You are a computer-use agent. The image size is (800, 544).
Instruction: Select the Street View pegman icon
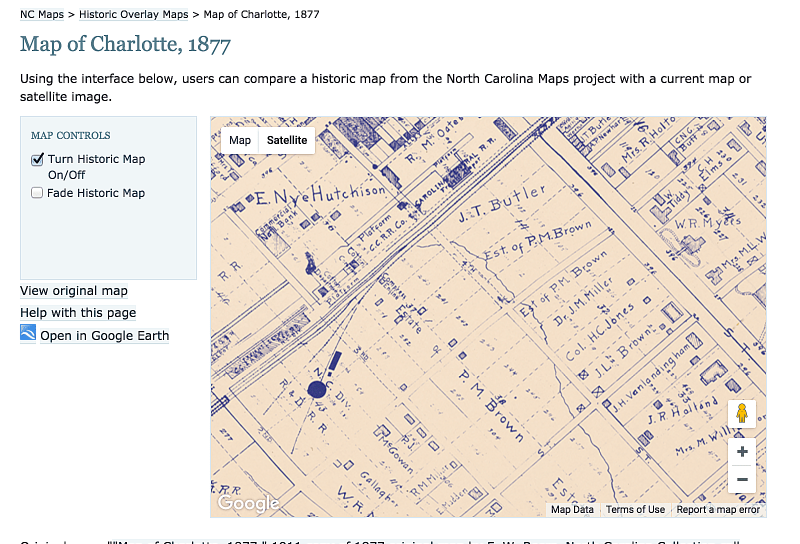pos(742,413)
